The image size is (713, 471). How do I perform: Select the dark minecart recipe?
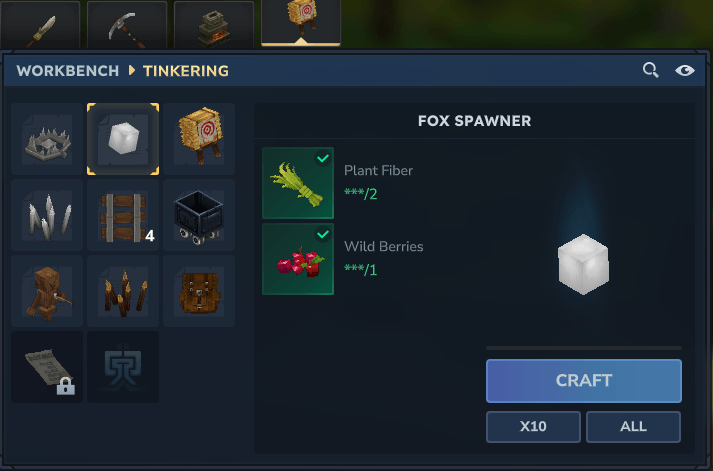point(199,215)
